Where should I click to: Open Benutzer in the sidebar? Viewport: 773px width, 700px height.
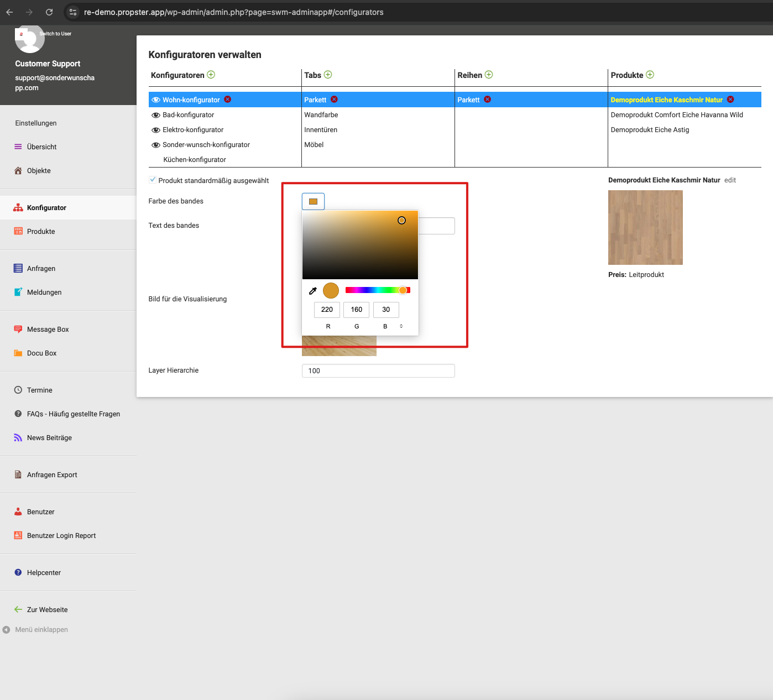tap(41, 512)
